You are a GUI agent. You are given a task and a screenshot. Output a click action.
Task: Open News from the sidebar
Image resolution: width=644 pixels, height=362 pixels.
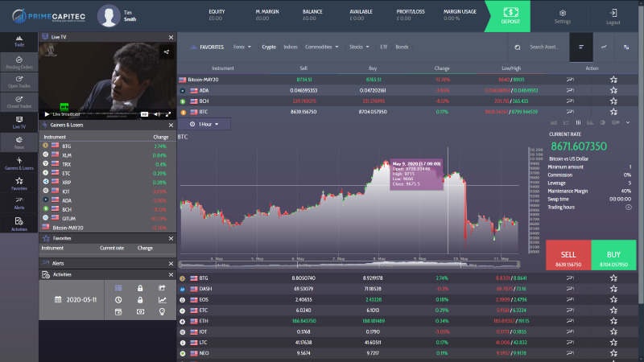click(19, 142)
